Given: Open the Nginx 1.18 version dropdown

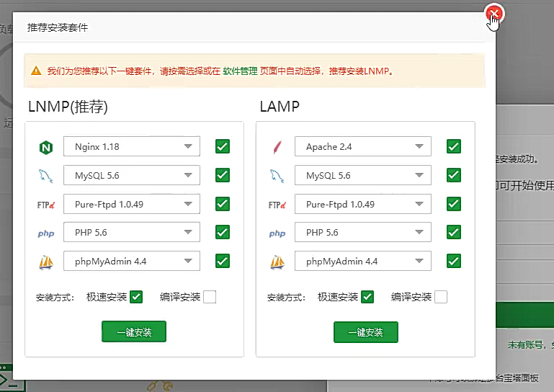Looking at the screenshot, I should pyautogui.click(x=132, y=146).
